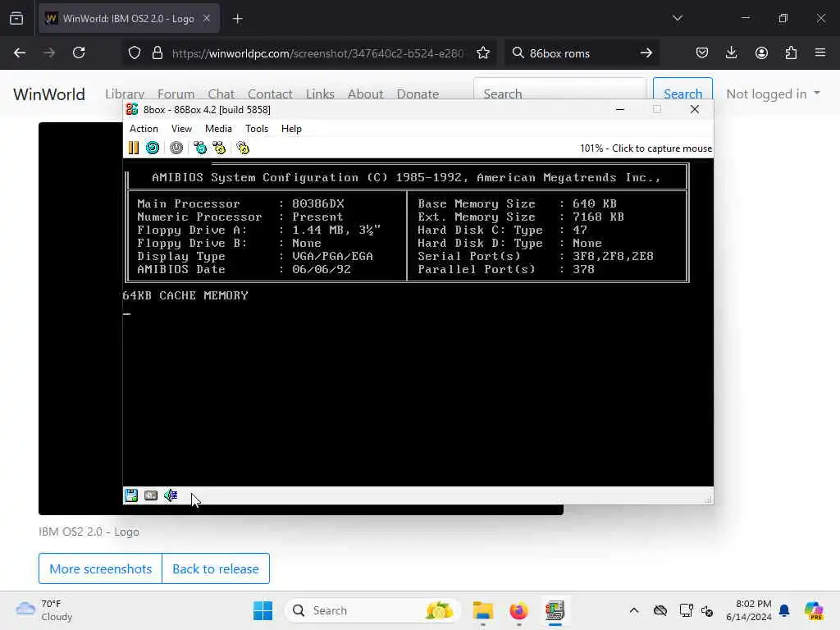Open the 86Box View menu
The image size is (840, 630).
(181, 129)
